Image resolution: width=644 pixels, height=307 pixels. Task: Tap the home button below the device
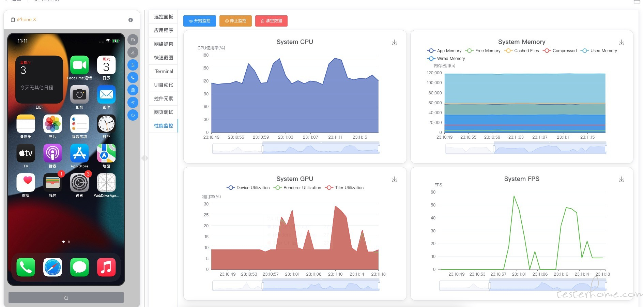pos(66,297)
